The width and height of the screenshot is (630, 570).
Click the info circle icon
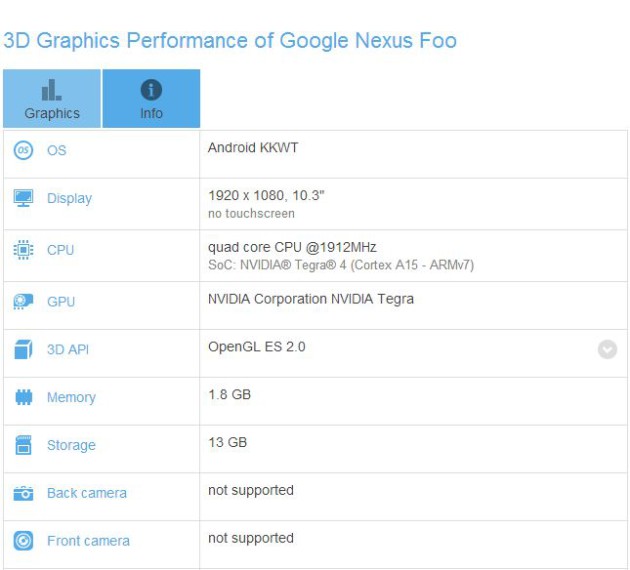[151, 90]
